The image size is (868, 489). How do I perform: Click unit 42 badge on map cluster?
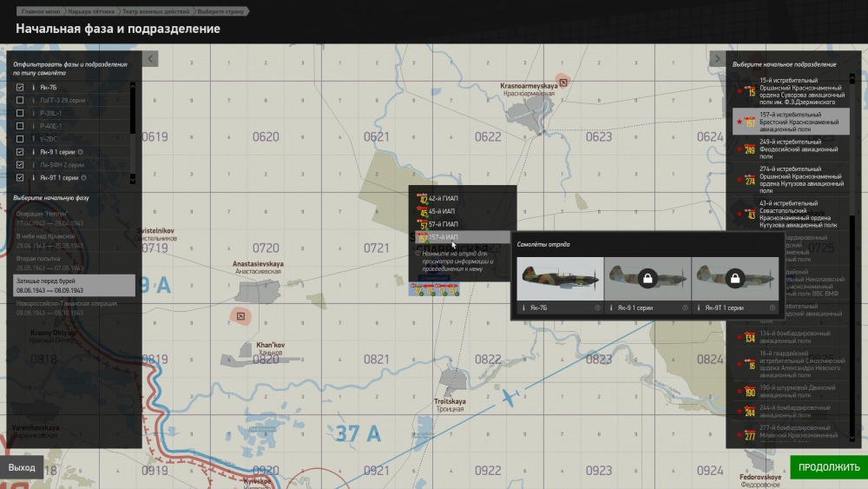[x=417, y=289]
